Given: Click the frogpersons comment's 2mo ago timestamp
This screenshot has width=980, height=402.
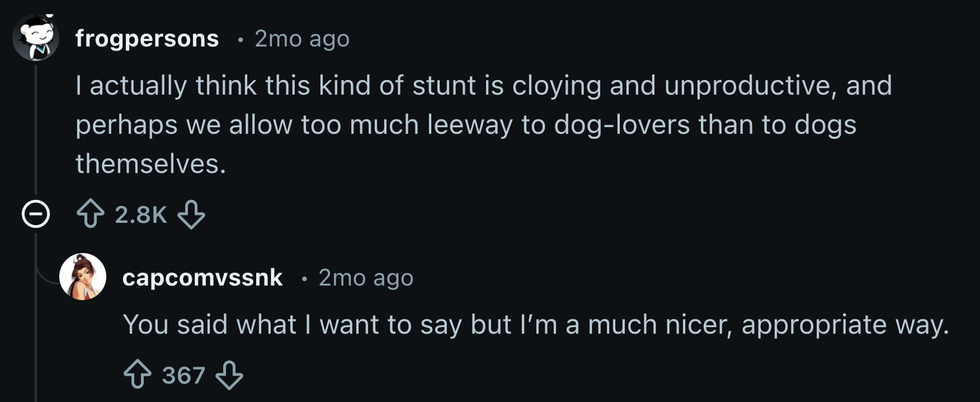Looking at the screenshot, I should pos(302,39).
